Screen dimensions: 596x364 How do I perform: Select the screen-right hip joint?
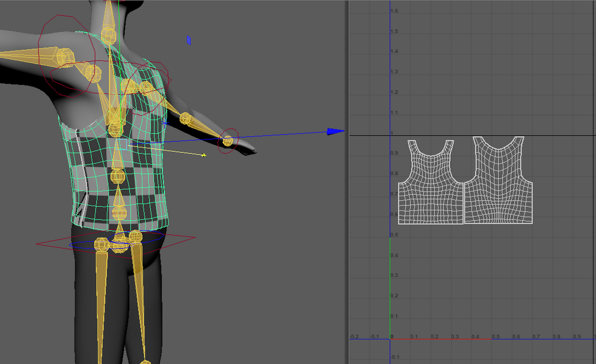135,237
